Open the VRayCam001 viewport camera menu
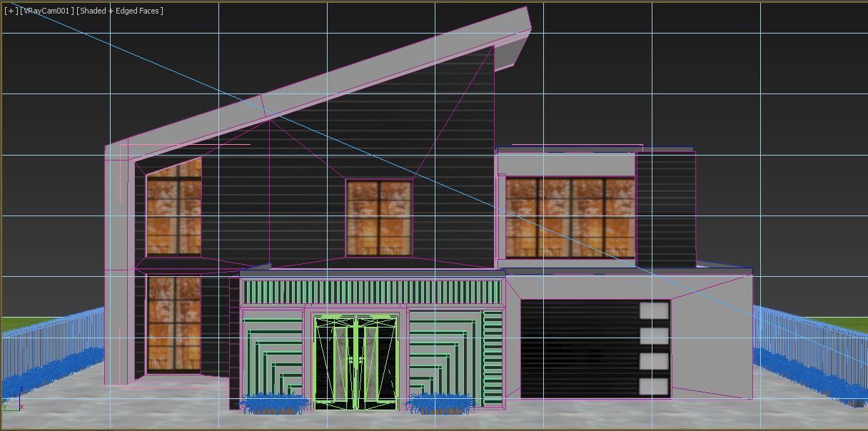 click(46, 11)
